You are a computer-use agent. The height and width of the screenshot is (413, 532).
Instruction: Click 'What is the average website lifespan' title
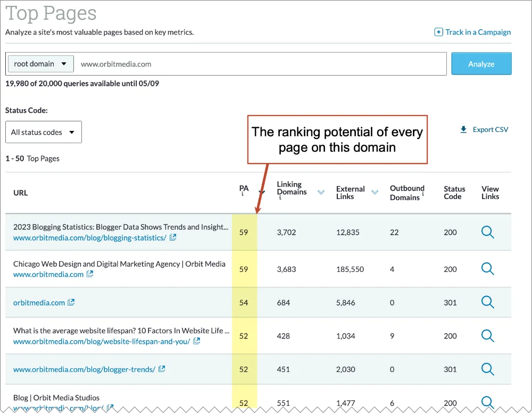tap(121, 331)
